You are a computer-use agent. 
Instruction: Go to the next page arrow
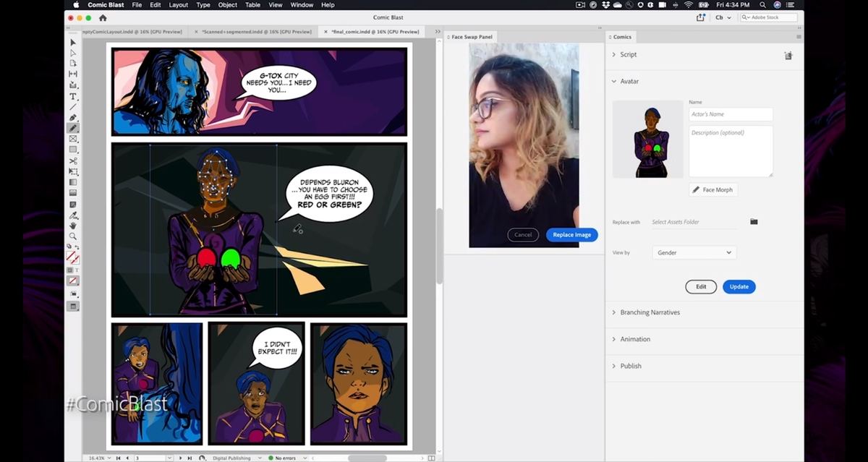click(181, 458)
